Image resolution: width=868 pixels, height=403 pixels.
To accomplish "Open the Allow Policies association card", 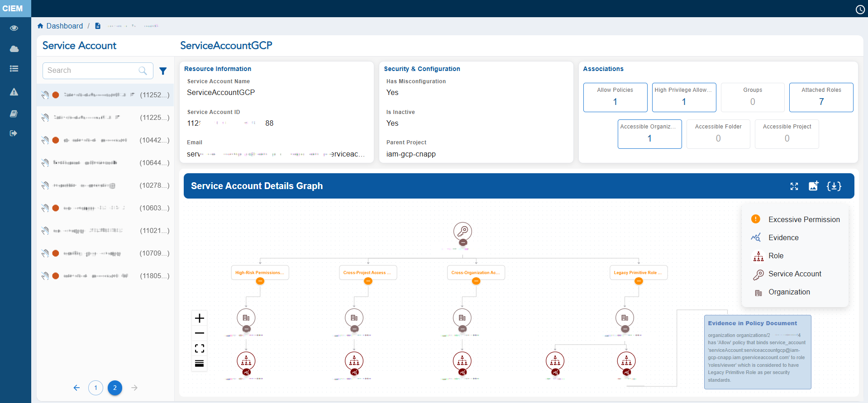I will 615,97.
